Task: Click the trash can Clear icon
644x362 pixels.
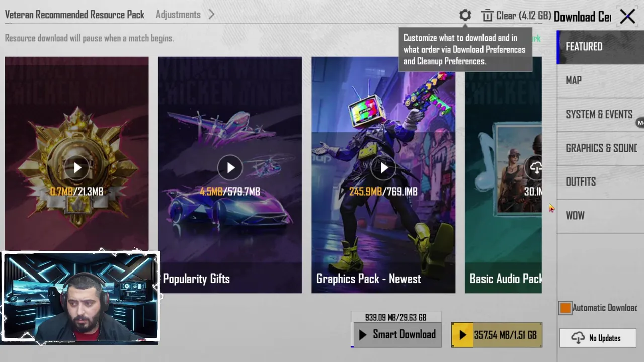Action: 487,16
